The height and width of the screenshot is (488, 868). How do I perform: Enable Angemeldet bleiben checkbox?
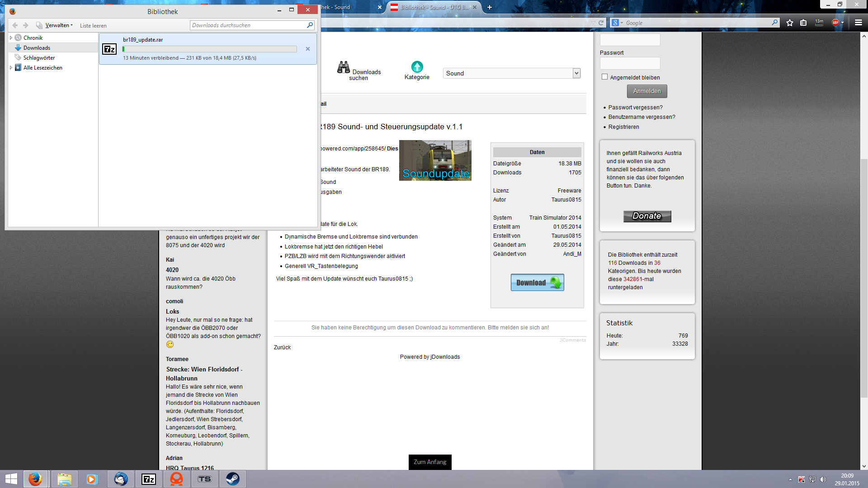click(604, 77)
